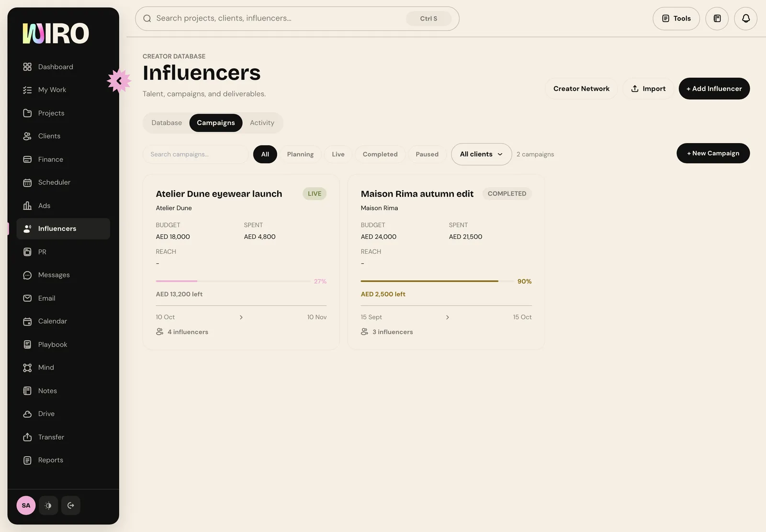Open the Mind map section
The height and width of the screenshot is (532, 766).
pos(63,367)
